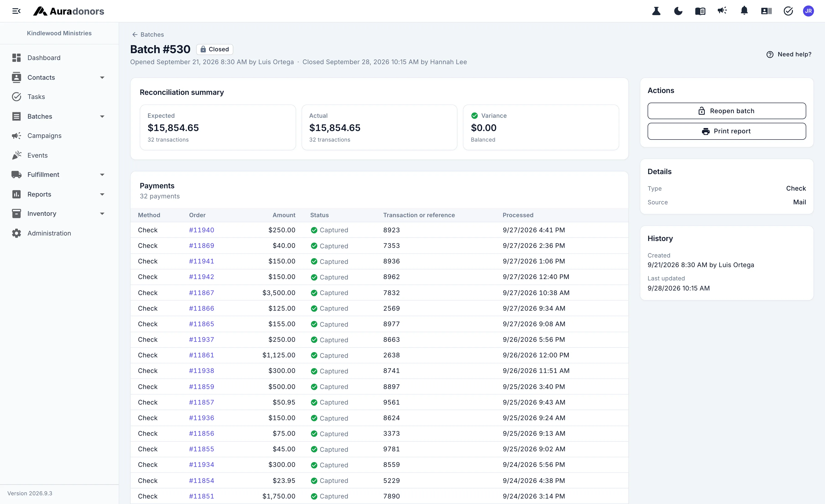Open announcements megaphone icon in top bar
The height and width of the screenshot is (504, 825).
pos(722,11)
